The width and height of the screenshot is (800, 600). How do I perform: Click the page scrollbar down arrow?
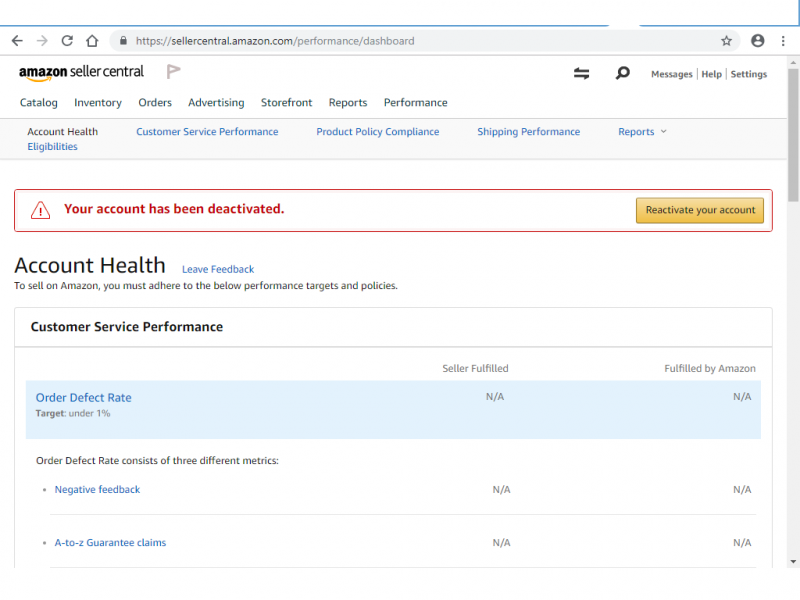point(793,562)
